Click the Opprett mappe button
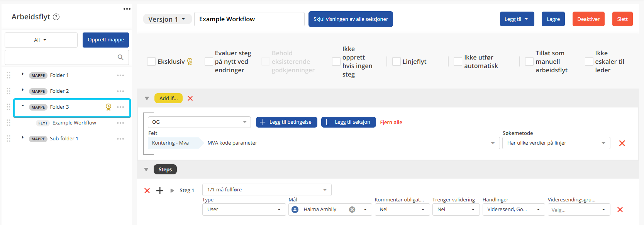The image size is (644, 225). pos(106,40)
